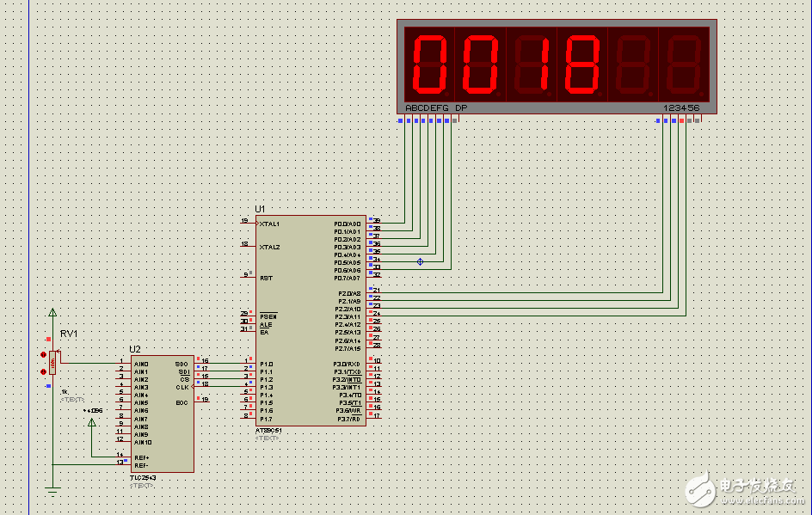The image size is (812, 515).
Task: Click the AT89C51 part name text
Action: pos(268,431)
